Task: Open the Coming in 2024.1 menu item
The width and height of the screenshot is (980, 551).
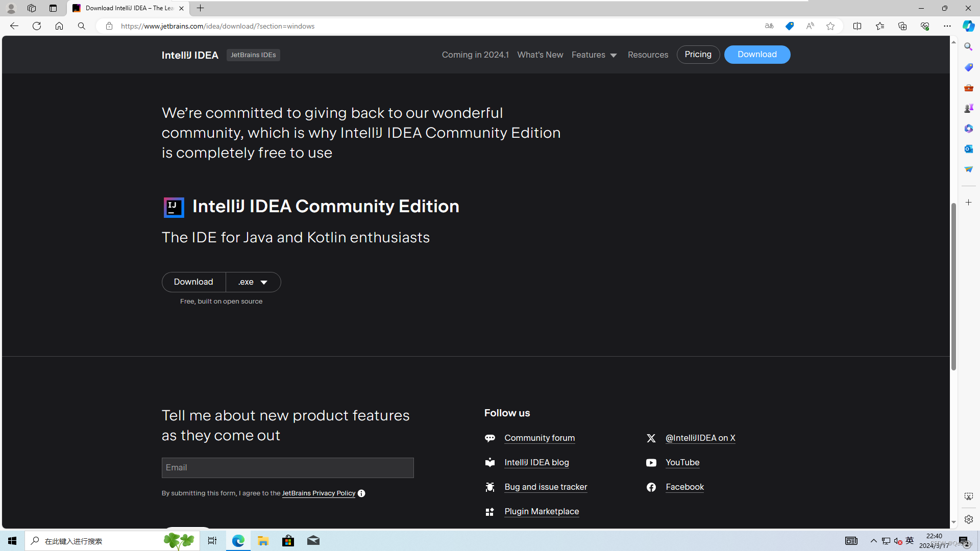Action: [475, 55]
